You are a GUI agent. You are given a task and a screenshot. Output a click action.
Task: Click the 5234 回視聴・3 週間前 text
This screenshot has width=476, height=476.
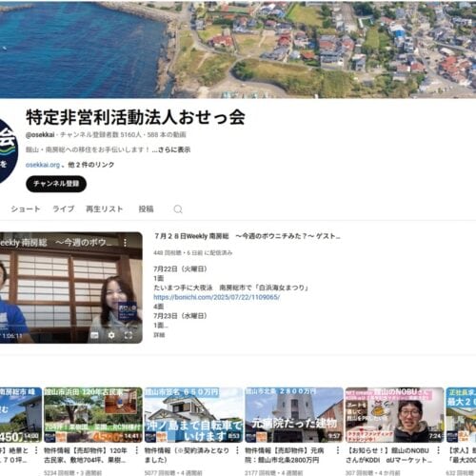pyautogui.click(x=72, y=473)
